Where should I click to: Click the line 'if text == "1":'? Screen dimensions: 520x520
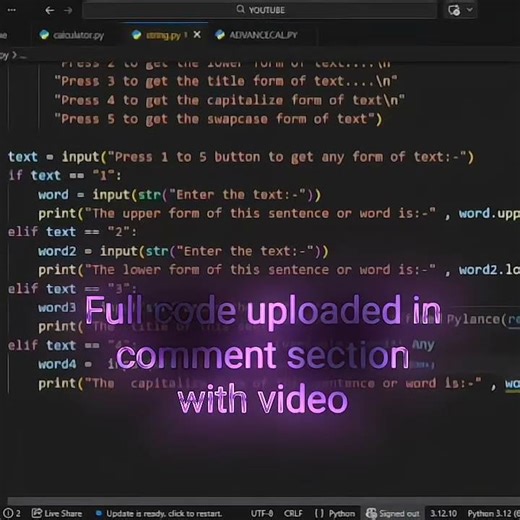point(65,175)
